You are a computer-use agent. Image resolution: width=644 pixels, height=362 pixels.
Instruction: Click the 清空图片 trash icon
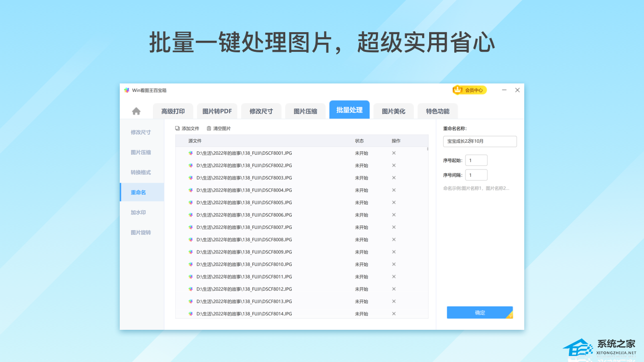coord(209,129)
